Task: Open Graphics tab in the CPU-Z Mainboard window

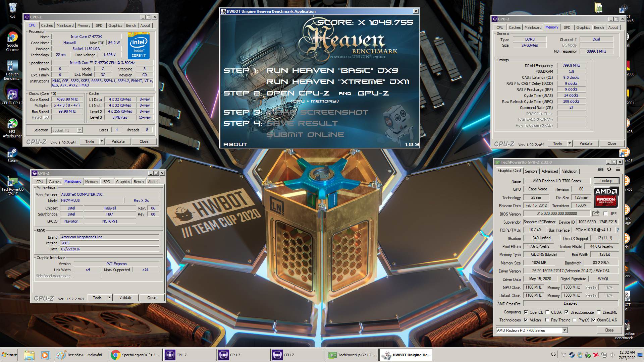Action: (x=123, y=182)
